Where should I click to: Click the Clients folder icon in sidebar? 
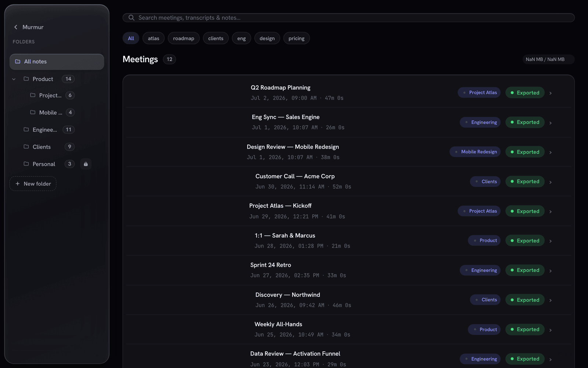[x=26, y=146]
